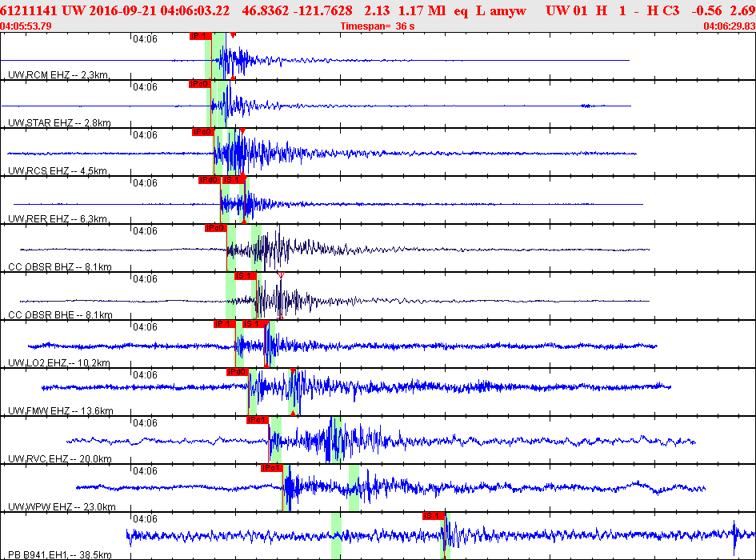Click 04:06 minute mark on UW RCS row
The image size is (756, 560).
tap(145, 135)
